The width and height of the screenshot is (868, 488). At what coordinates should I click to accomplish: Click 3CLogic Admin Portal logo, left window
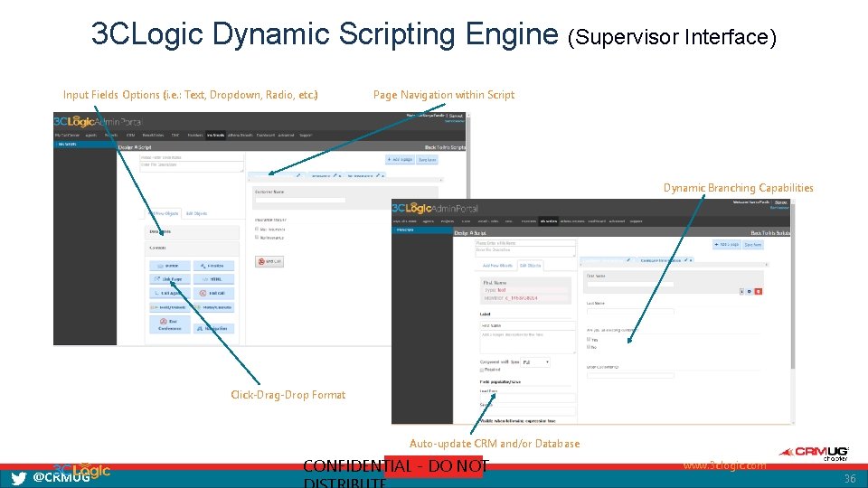98,121
